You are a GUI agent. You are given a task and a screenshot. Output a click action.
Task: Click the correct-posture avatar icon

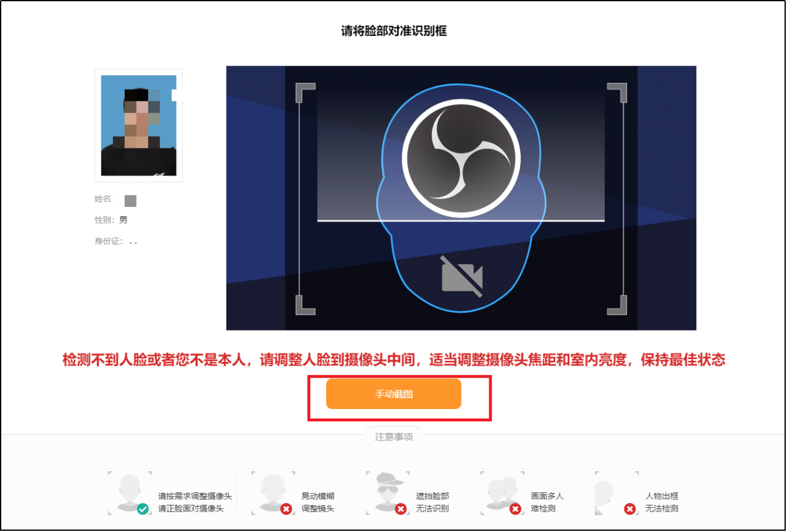(x=129, y=492)
